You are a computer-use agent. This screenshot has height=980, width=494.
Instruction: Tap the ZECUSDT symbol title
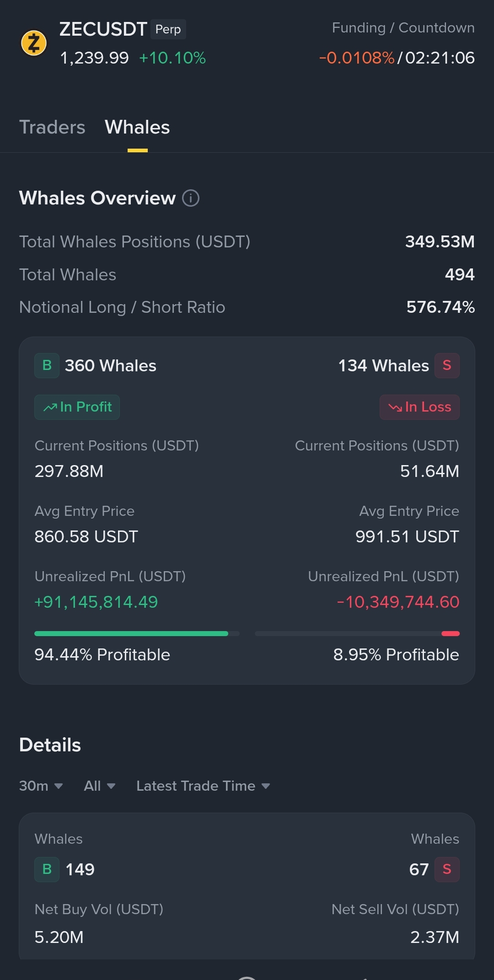[103, 29]
